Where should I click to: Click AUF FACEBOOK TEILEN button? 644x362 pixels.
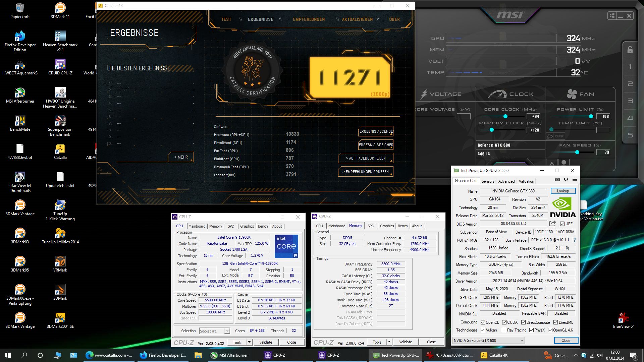[366, 158]
